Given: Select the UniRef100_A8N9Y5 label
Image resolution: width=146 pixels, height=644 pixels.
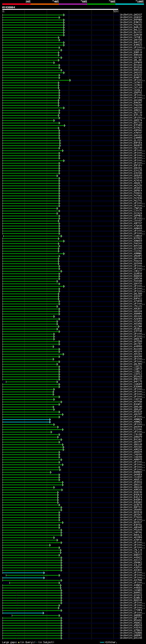Looking at the screenshot, I should 131,459.
